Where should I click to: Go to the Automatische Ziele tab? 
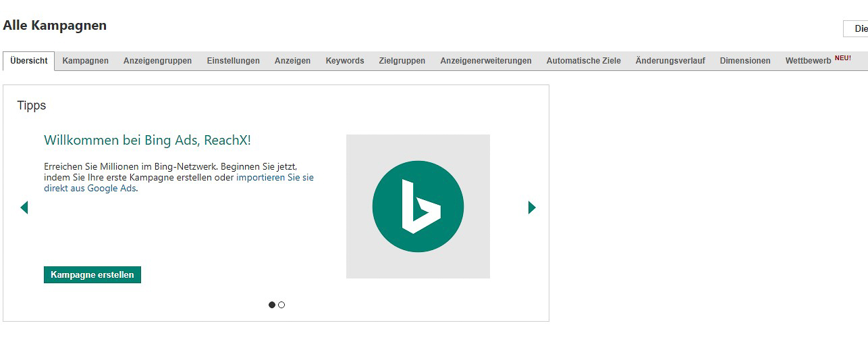point(584,61)
